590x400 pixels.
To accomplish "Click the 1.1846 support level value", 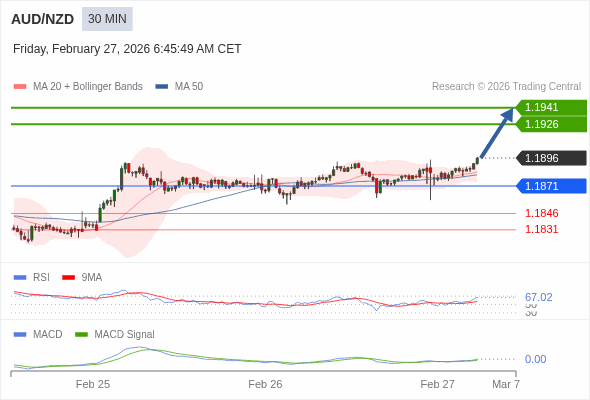I will coord(541,213).
